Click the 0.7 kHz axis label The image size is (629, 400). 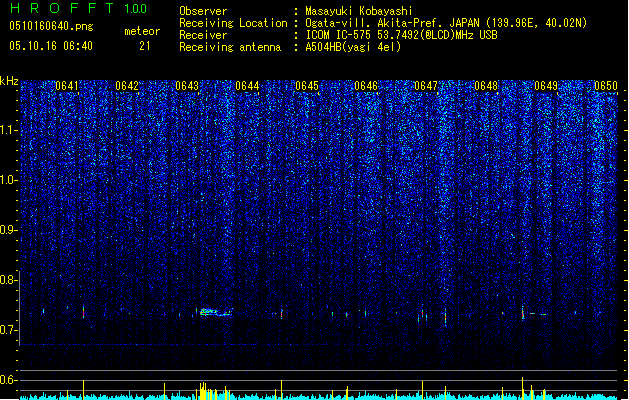tap(8, 330)
